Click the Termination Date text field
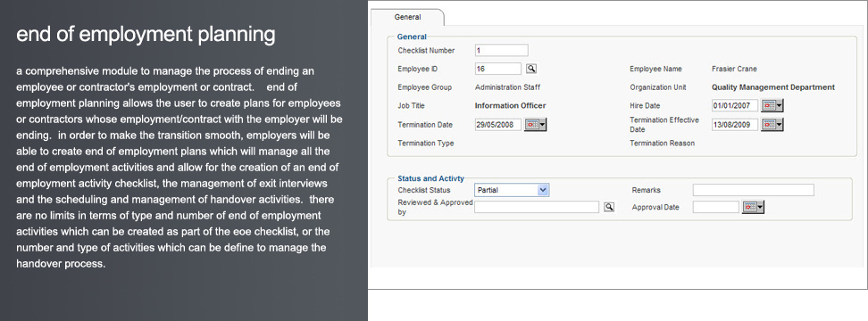The height and width of the screenshot is (321, 868). [x=498, y=124]
